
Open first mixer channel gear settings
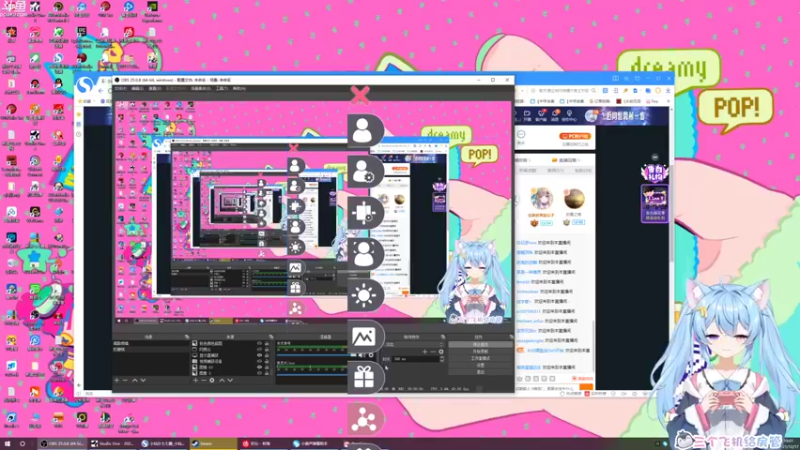click(371, 355)
